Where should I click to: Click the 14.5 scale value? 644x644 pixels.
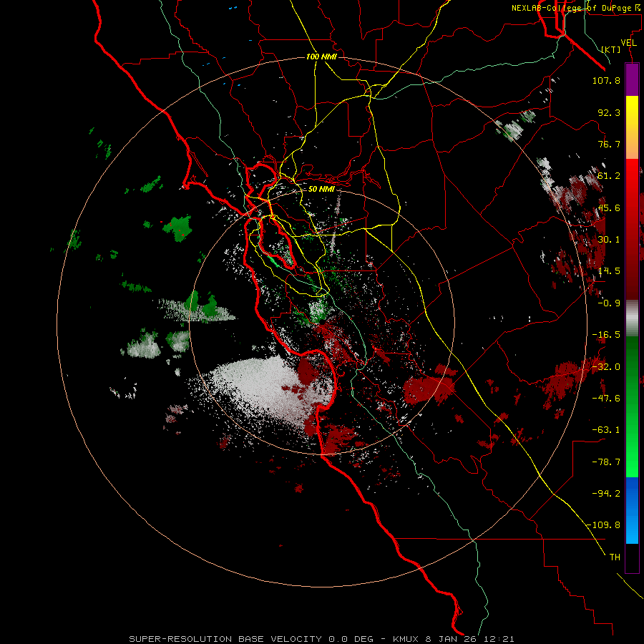click(x=609, y=271)
